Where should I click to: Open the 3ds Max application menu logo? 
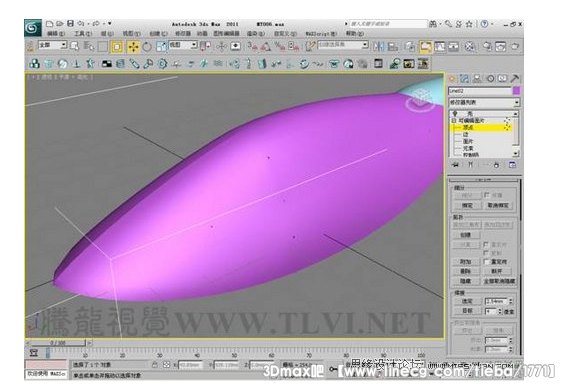pos(33,28)
